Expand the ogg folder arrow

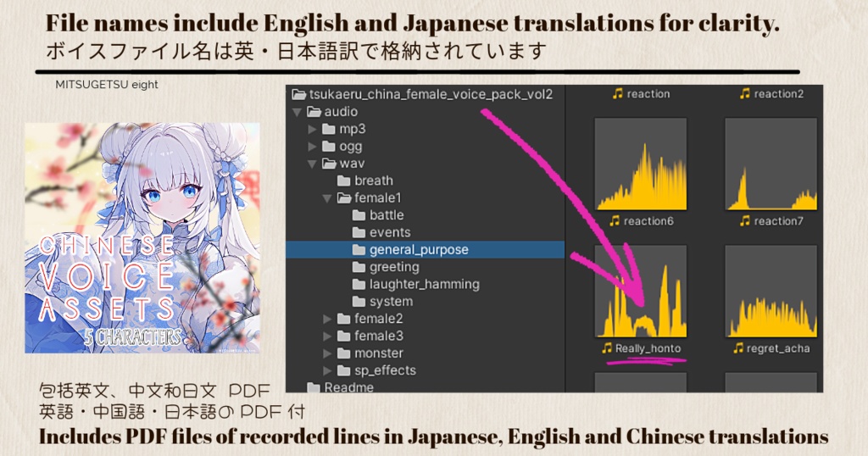click(x=312, y=146)
